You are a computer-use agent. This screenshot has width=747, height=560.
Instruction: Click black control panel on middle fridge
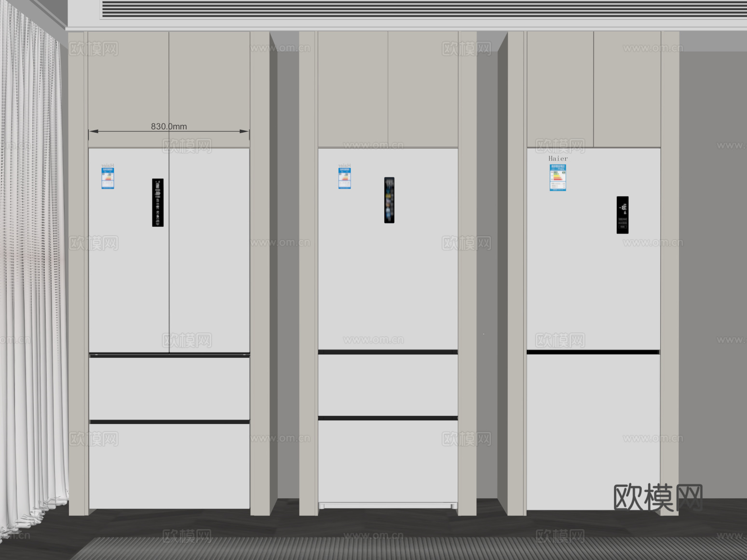389,200
